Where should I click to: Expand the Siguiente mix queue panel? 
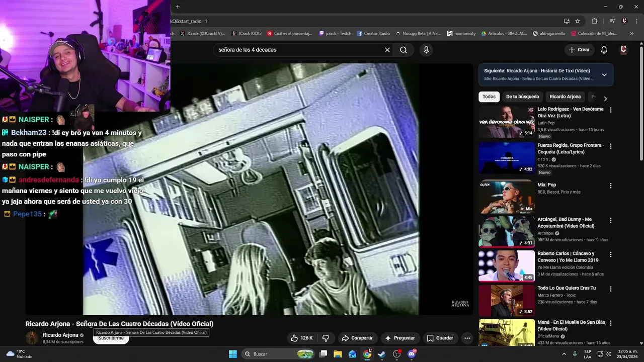point(604,75)
